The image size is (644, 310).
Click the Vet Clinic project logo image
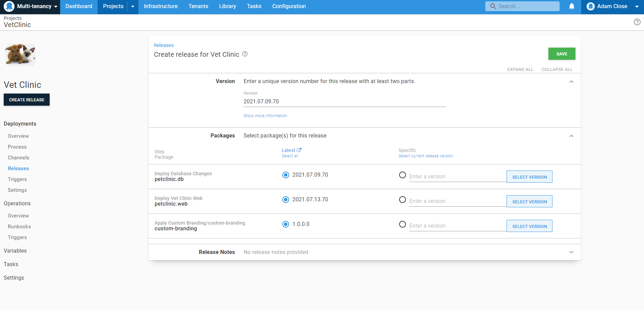click(x=20, y=54)
